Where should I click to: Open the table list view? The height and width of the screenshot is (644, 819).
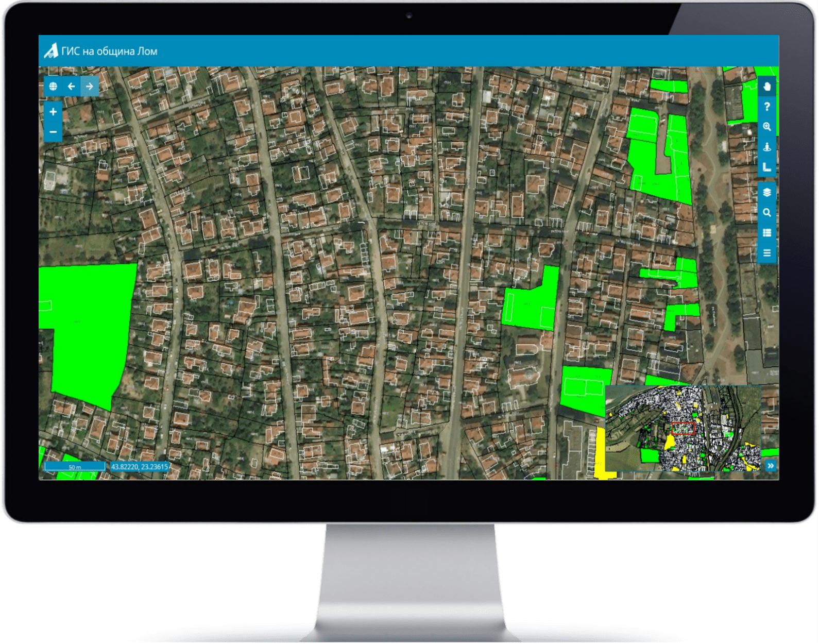point(767,233)
